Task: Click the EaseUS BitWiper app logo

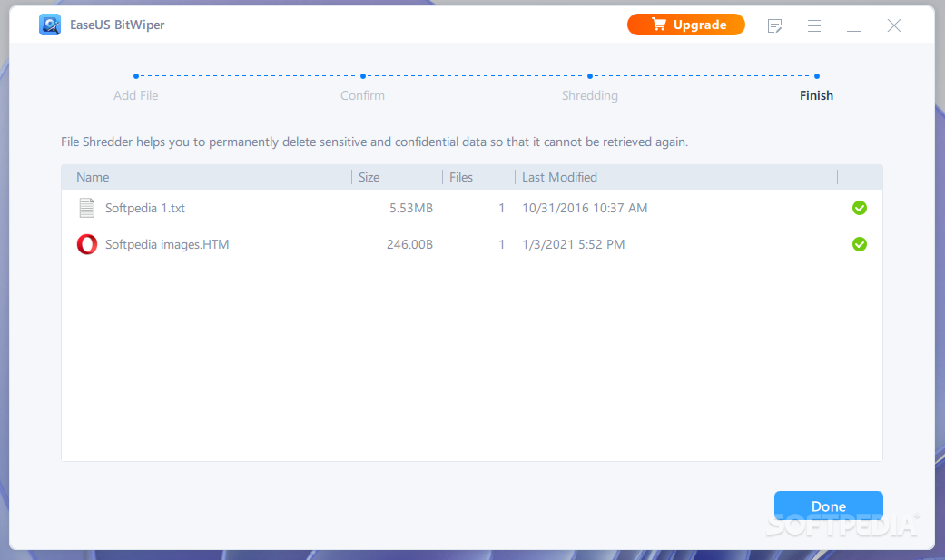Action: pyautogui.click(x=50, y=25)
